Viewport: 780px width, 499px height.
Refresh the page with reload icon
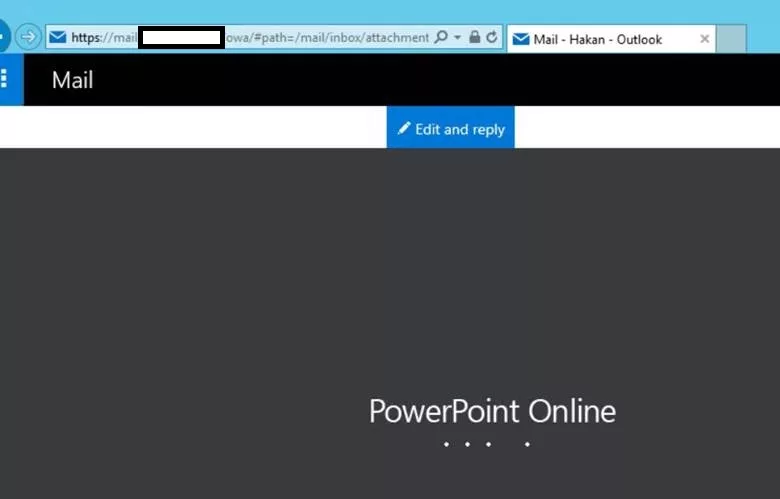[492, 37]
